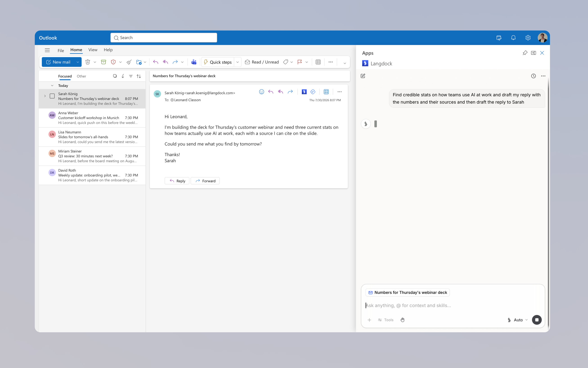Select the Other inbox tab
The width and height of the screenshot is (588, 368).
point(81,76)
